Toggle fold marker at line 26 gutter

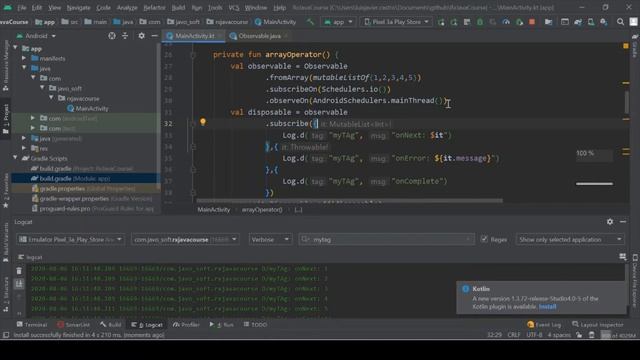click(x=193, y=55)
